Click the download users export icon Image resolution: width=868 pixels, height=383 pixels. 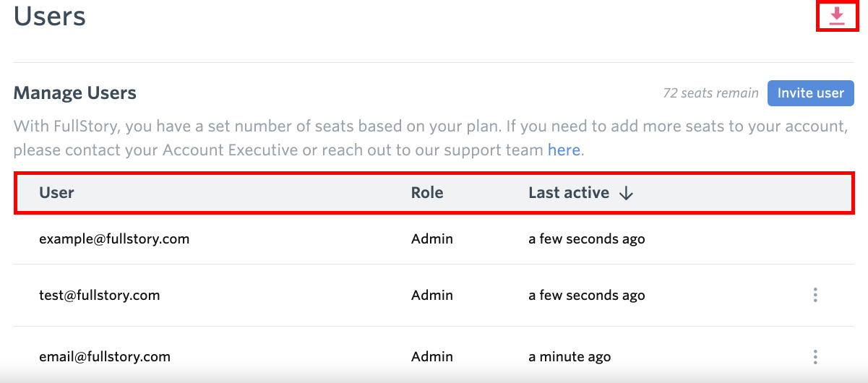[x=837, y=16]
